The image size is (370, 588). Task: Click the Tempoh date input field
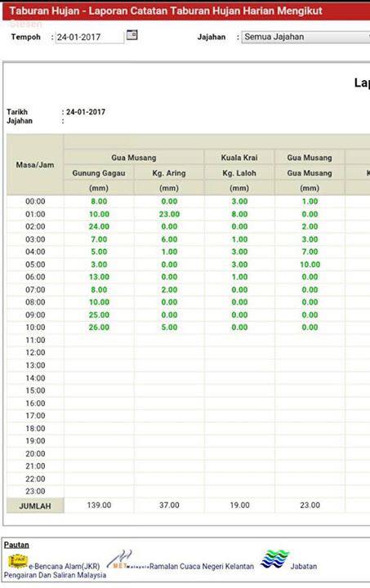(90, 37)
